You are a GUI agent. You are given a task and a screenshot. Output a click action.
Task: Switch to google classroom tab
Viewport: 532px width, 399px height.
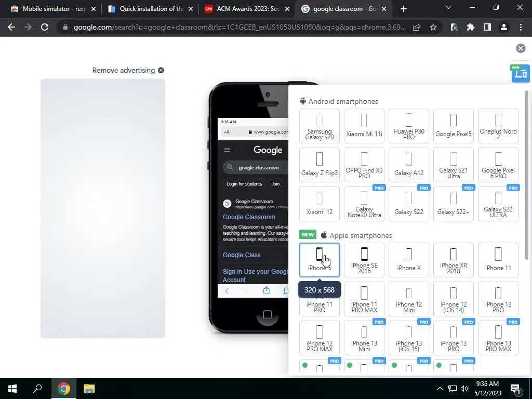344,9
